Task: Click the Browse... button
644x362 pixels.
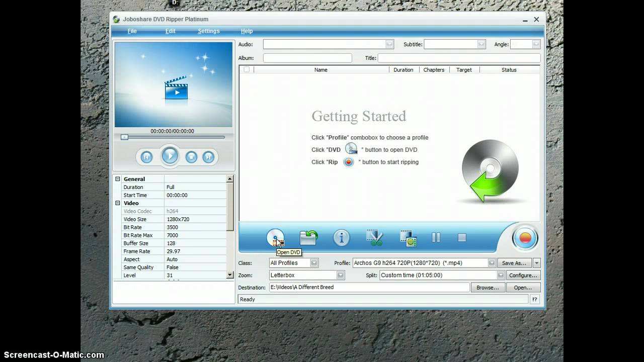Action: tap(488, 288)
